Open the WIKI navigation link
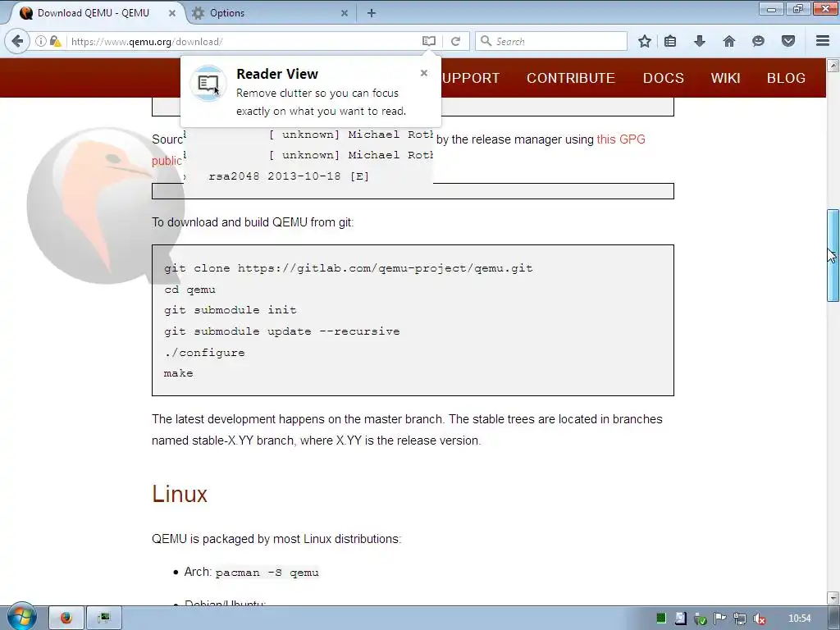 click(x=725, y=78)
